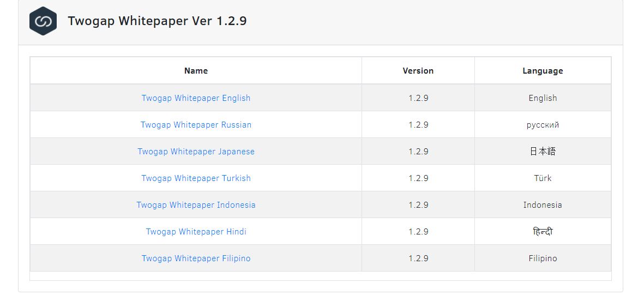Click the Version column header
The image size is (644, 301).
coord(418,71)
